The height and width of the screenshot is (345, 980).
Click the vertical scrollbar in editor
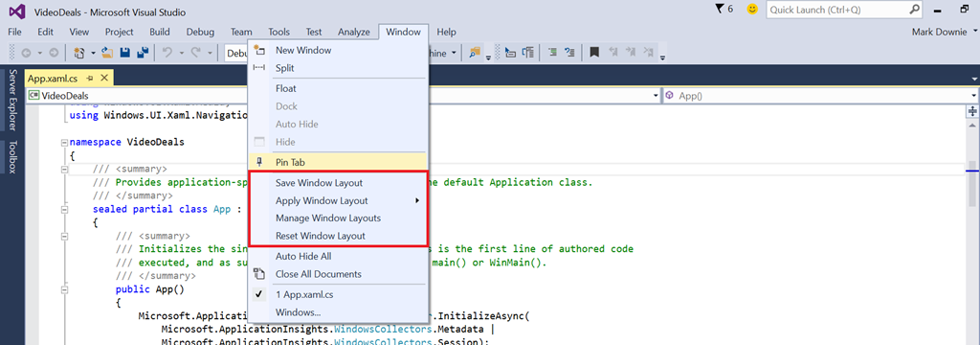tap(972, 232)
